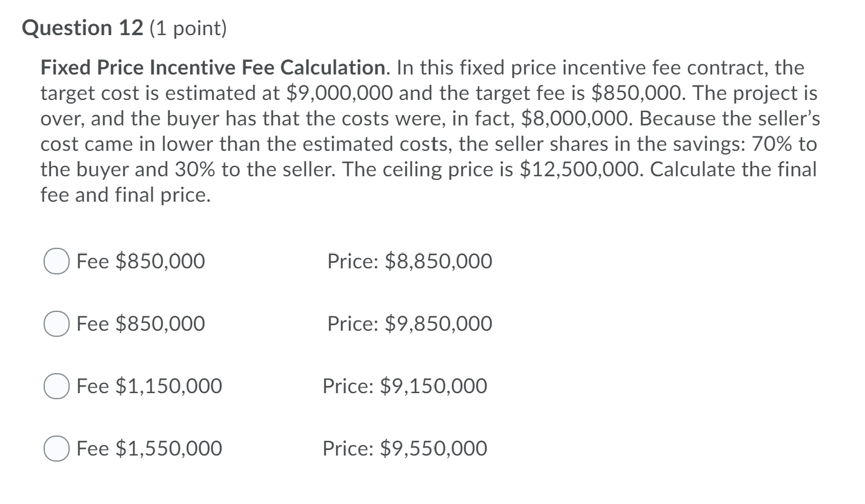Click the label 'Price: $8,850,000'
This screenshot has height=504, width=865.
(409, 261)
